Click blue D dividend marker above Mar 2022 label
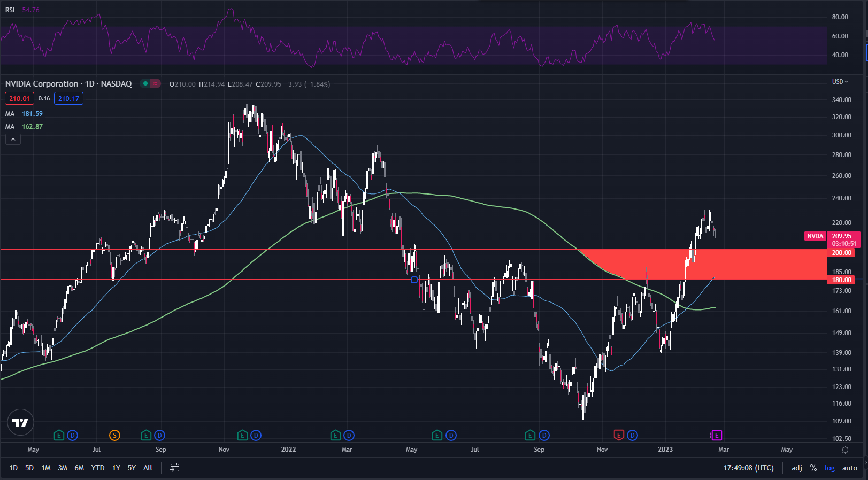 tap(349, 436)
